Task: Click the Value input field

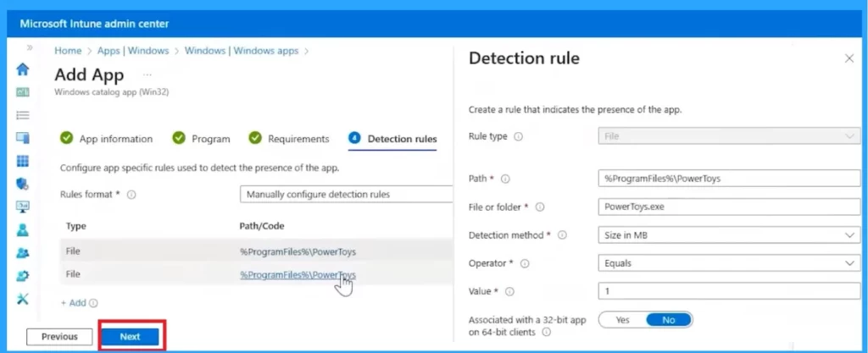Action: pos(729,291)
